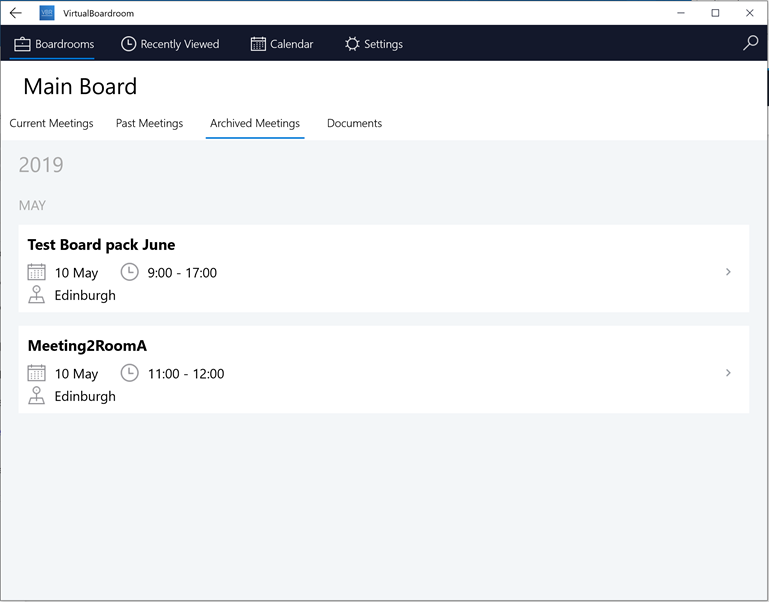Click the Recently Viewed clock icon
769x602 pixels.
128,44
